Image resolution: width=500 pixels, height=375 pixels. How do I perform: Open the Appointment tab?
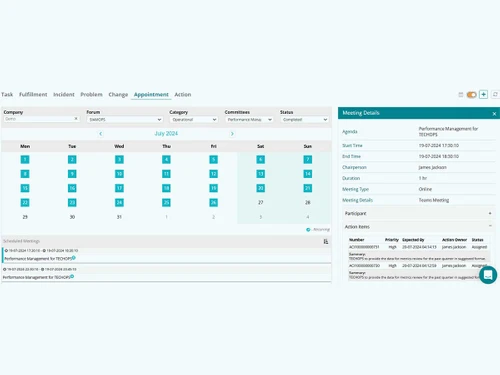[151, 94]
